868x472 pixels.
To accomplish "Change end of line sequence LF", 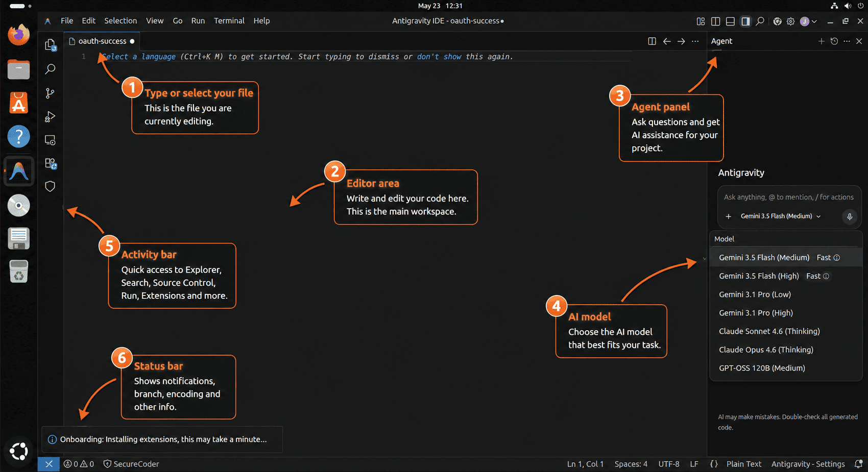I will click(x=694, y=464).
